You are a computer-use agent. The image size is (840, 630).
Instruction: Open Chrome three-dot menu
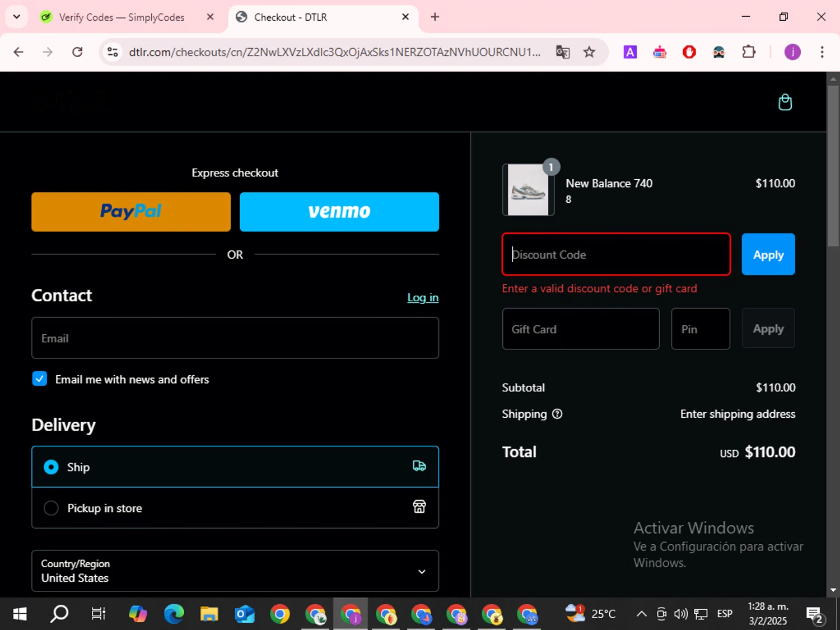tap(822, 52)
